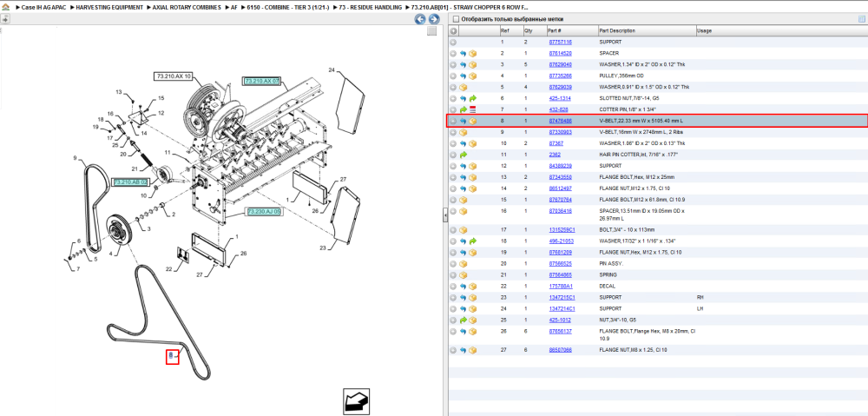Open diagram reference link 73.210.AB 02

pos(131,182)
